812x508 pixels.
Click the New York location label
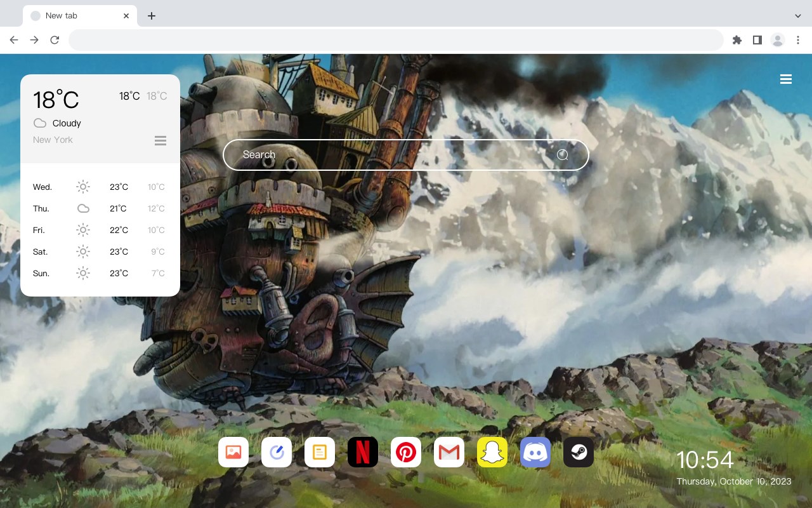click(x=53, y=140)
